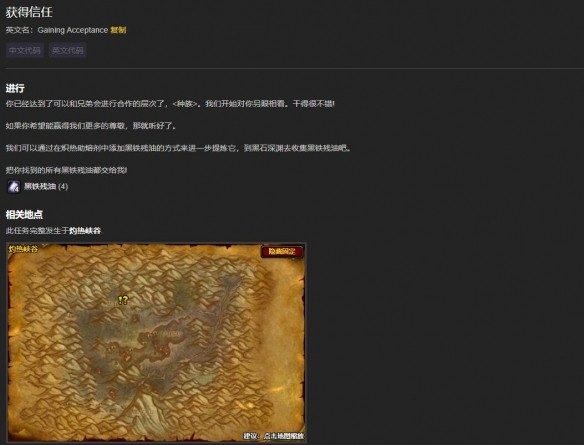584x445 pixels.
Task: Click the 相关地点 section heading
Action: (x=24, y=214)
